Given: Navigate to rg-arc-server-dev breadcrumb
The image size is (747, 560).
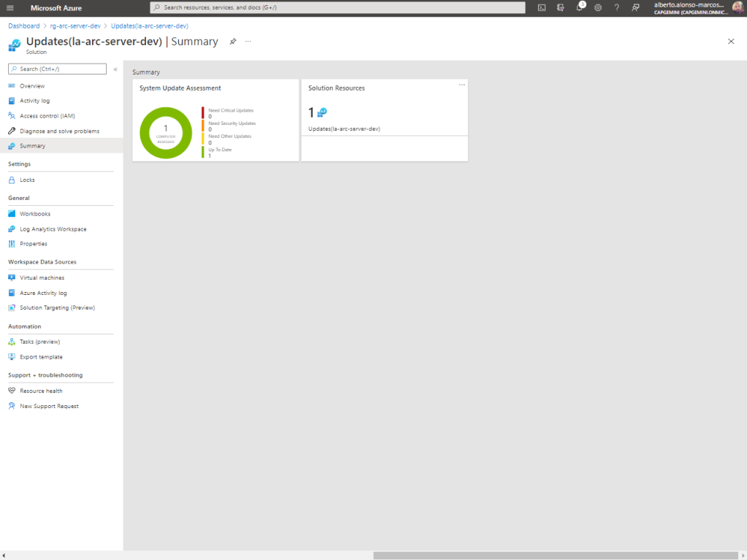Looking at the screenshot, I should [75, 26].
